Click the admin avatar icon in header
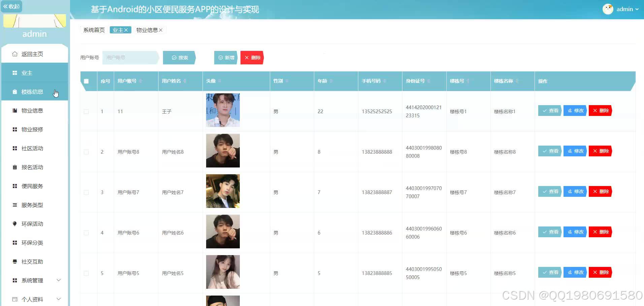 [608, 9]
